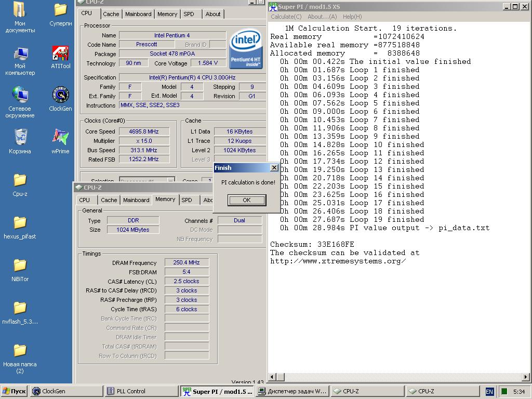Click the Bus Speed 313.1 MHz value
The height and width of the screenshot is (399, 532).
pyautogui.click(x=144, y=150)
